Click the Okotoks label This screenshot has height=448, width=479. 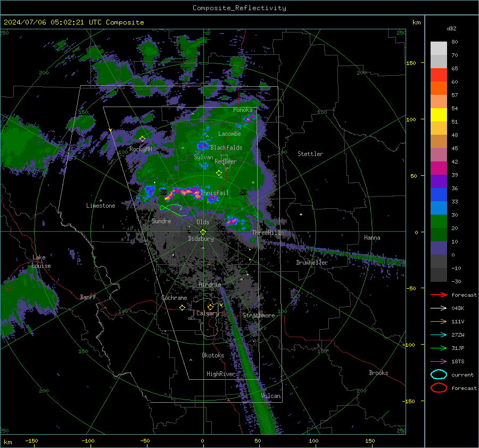point(213,355)
